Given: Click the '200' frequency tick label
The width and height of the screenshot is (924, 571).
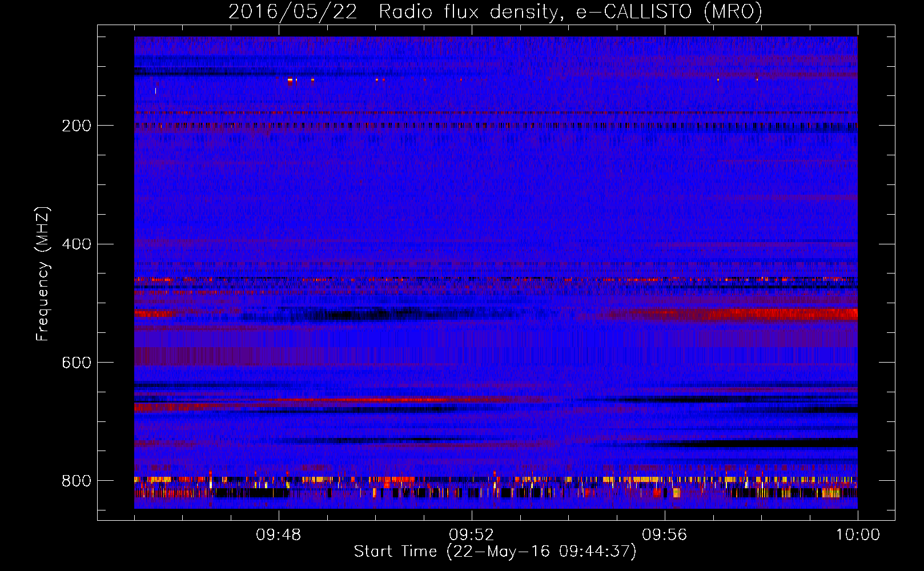Looking at the screenshot, I should tap(76, 126).
